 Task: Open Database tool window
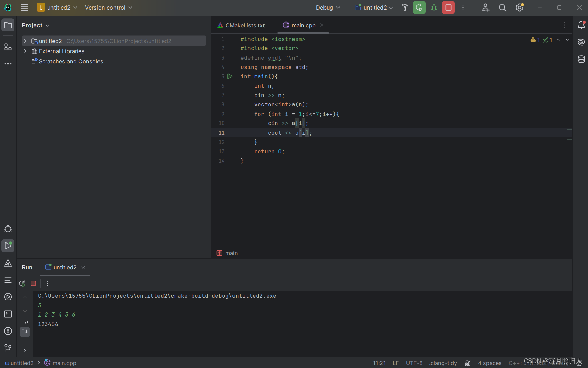coord(581,59)
